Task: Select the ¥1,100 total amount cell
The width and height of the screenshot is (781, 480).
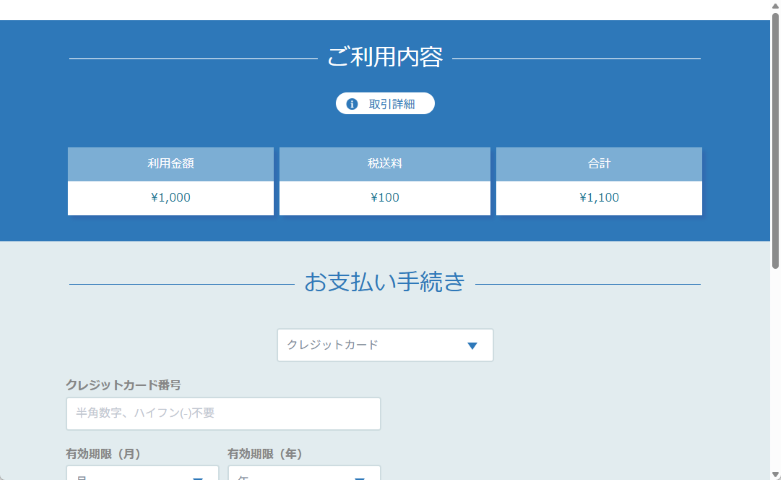Action: coord(599,198)
